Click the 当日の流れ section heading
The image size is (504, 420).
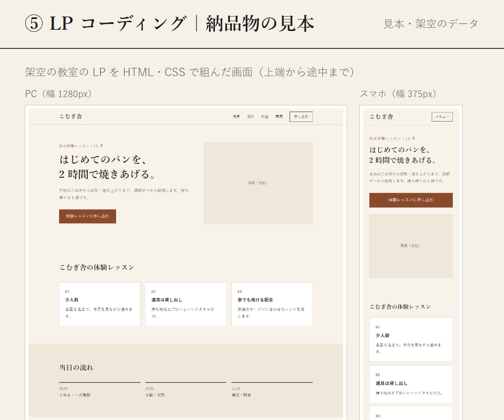click(x=76, y=367)
